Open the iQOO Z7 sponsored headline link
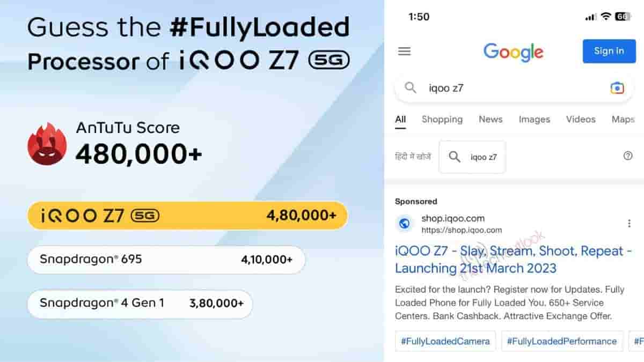644x362 pixels. (509, 260)
